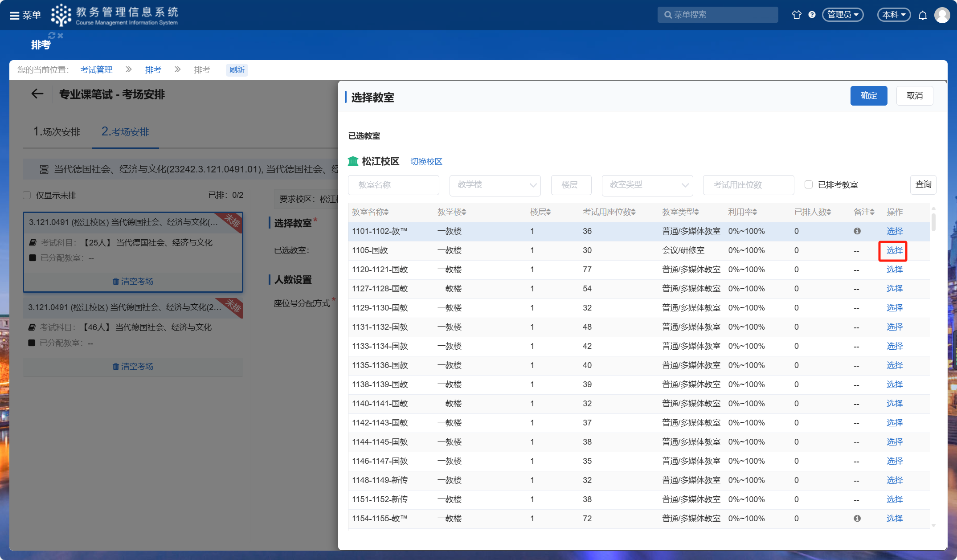Image resolution: width=957 pixels, height=560 pixels.
Task: Click the theme shirt icon
Action: click(796, 15)
